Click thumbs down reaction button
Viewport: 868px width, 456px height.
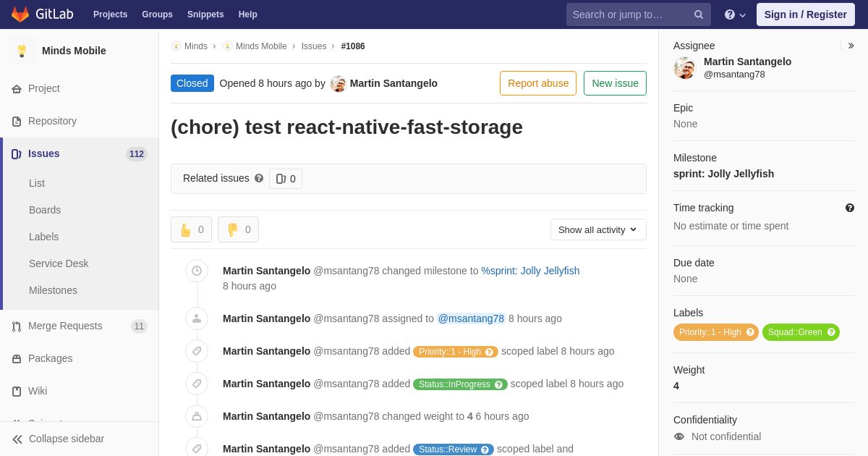click(x=238, y=229)
